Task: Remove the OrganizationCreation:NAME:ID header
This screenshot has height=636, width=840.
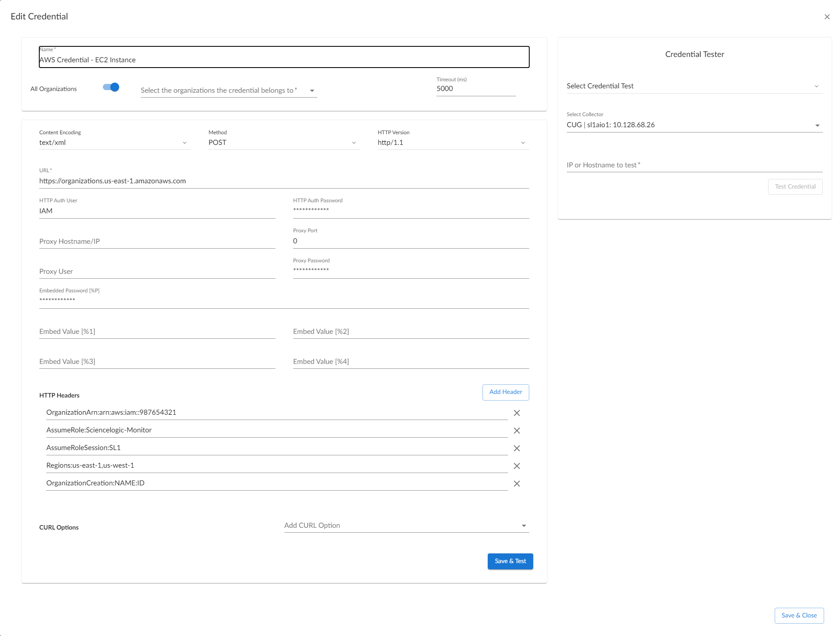Action: tap(516, 484)
